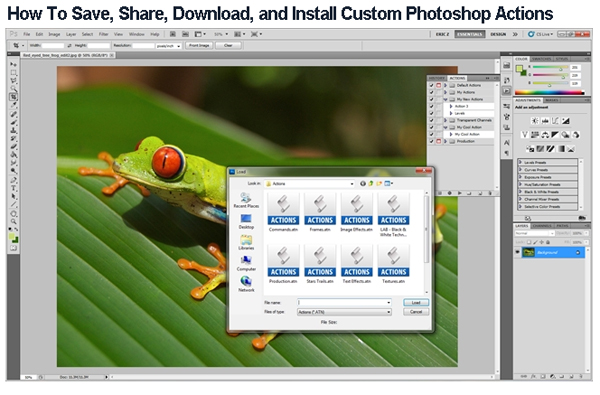
Task: Switch to the Channels tab
Action: pos(542,226)
